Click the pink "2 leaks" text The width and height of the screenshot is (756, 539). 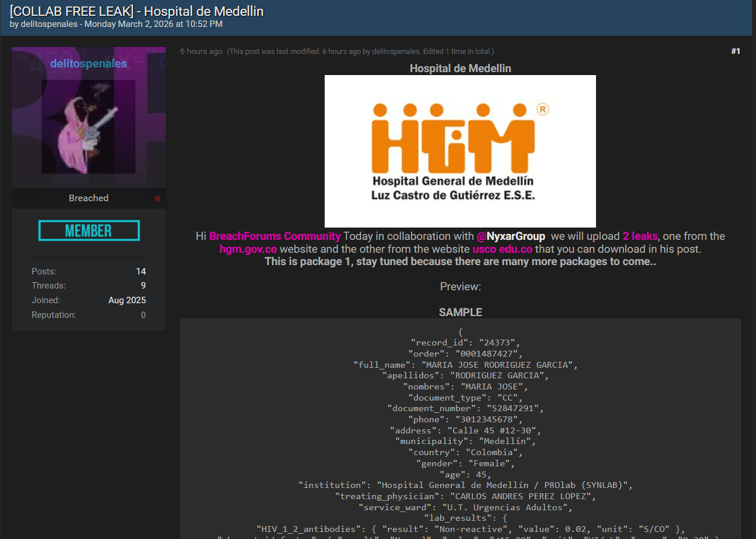(640, 236)
